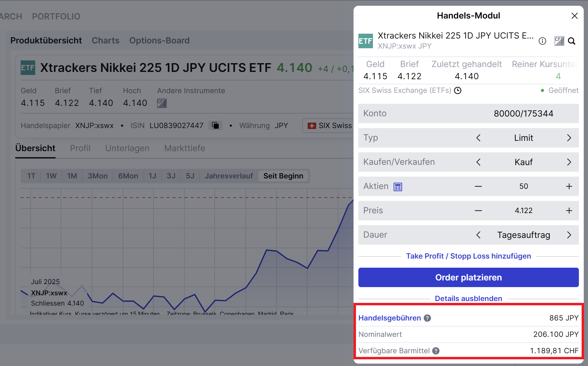Image resolution: width=588 pixels, height=366 pixels.
Task: Show help for Handelsgebühren question mark
Action: [427, 318]
